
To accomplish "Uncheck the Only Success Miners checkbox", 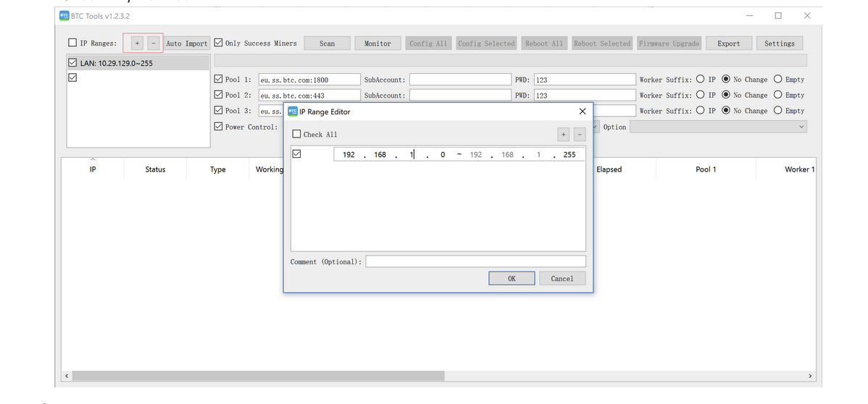I will coord(220,43).
